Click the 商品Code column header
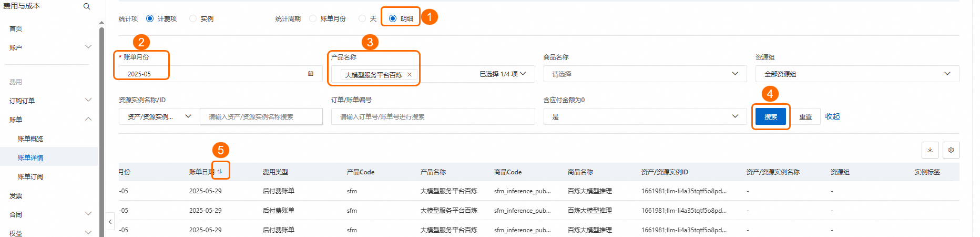This screenshot has height=237, width=980. pos(508,172)
